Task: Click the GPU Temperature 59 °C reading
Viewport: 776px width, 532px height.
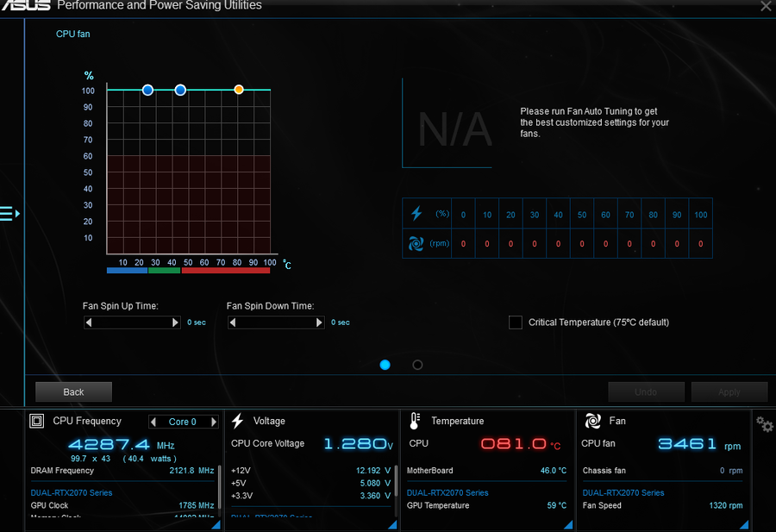Action: point(486,505)
